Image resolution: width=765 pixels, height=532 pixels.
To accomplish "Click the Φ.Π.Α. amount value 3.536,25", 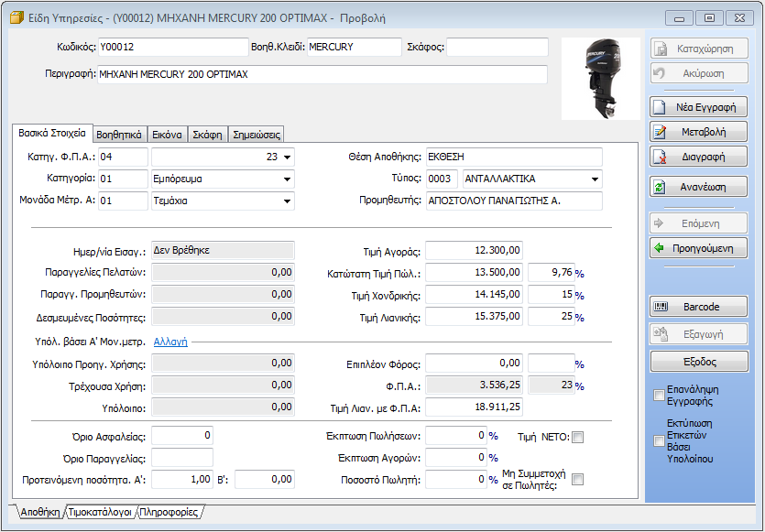I will (x=474, y=385).
